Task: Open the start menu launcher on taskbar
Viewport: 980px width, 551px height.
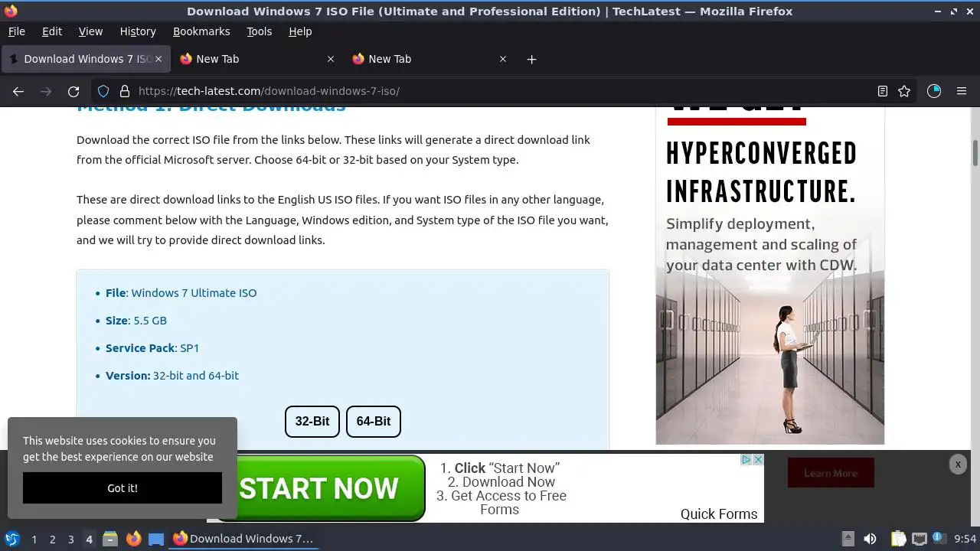Action: [12, 539]
